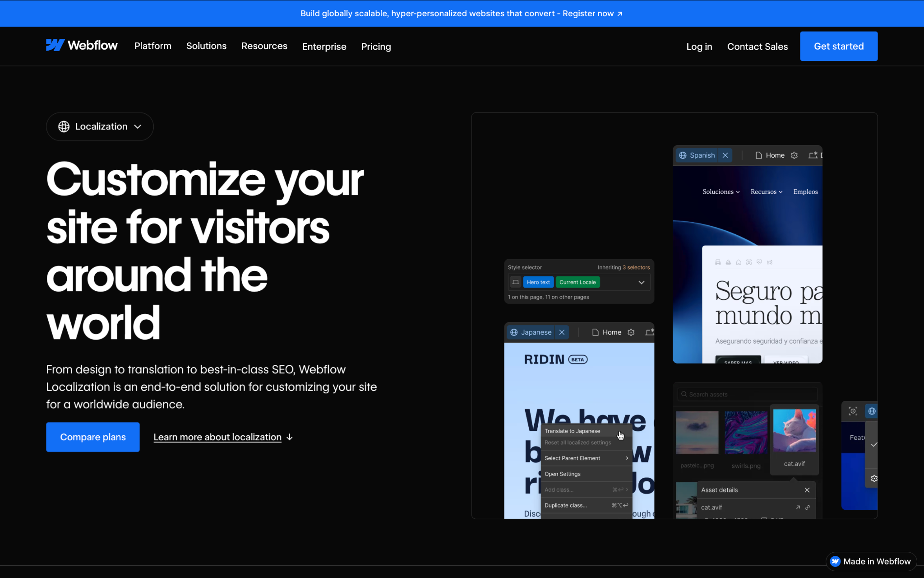Choose Translate to Japanese menu entry
Screen dimensions: 924x578
pos(572,431)
